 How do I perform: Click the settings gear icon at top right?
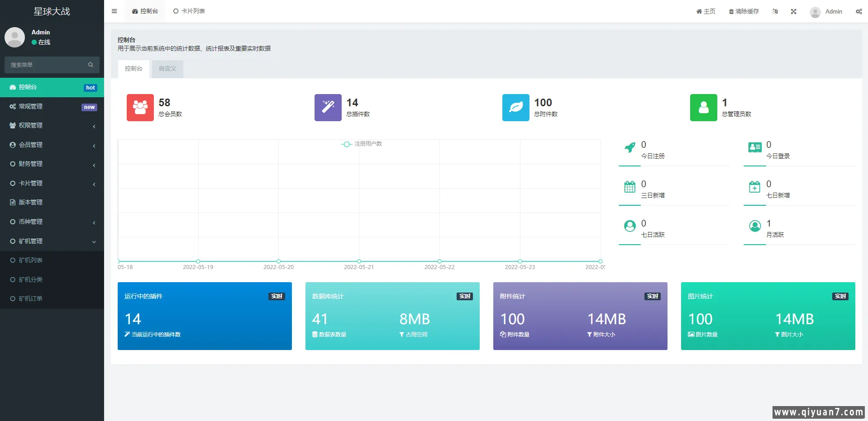coord(858,11)
